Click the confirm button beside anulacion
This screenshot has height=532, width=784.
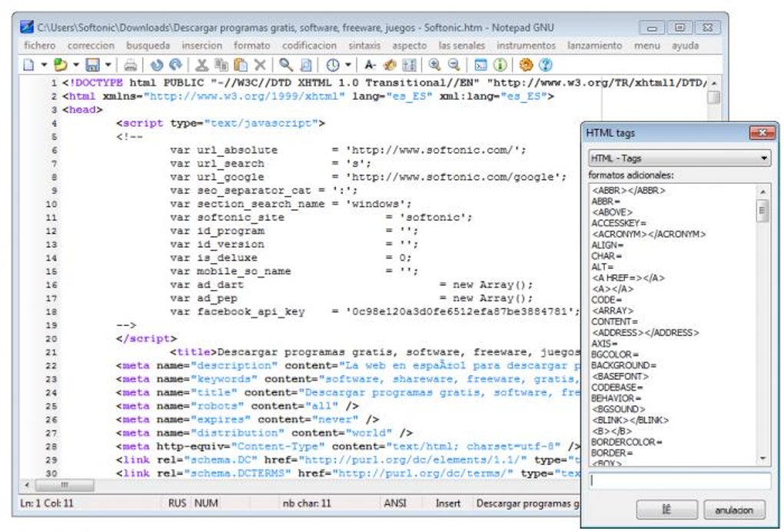(666, 510)
